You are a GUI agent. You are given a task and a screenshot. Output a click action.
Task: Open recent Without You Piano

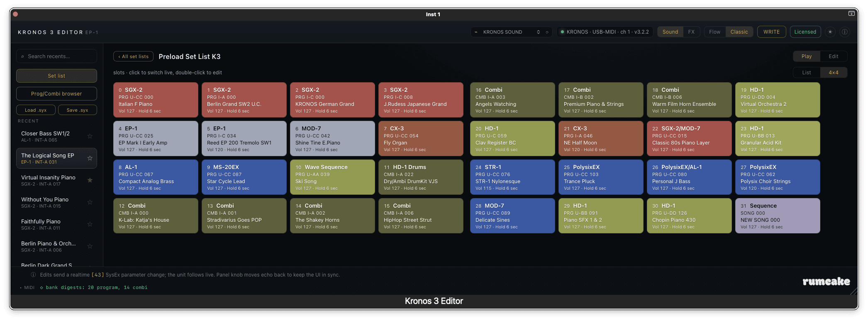56,202
